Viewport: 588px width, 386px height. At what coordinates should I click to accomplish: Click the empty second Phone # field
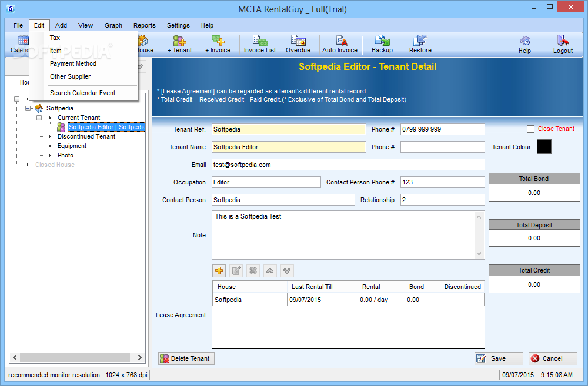click(443, 147)
